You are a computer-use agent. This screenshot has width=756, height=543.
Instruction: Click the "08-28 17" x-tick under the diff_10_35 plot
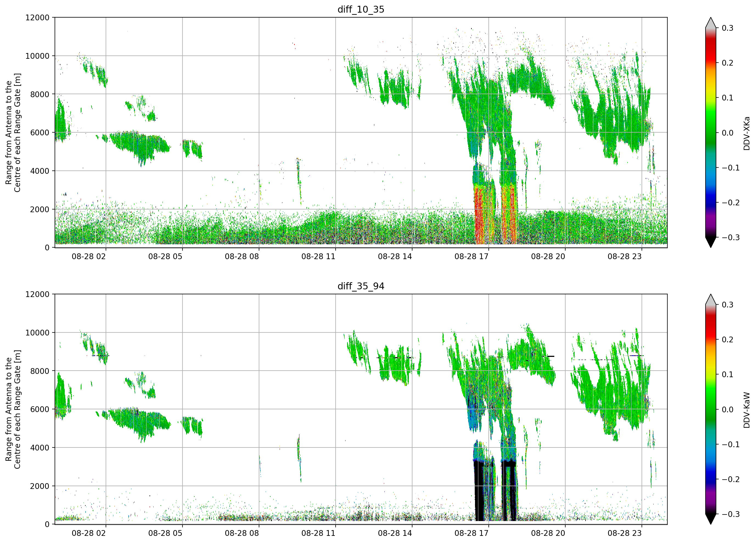click(x=471, y=256)
